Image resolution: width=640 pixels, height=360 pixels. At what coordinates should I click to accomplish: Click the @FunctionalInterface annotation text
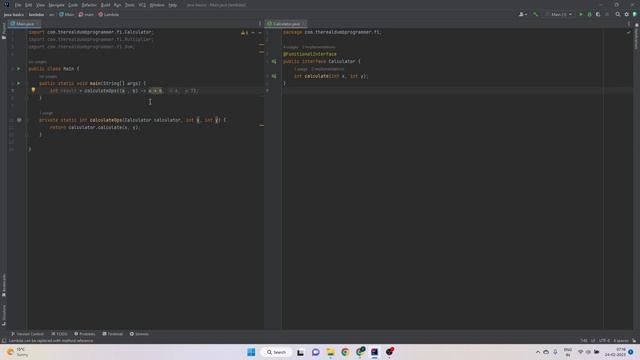click(x=310, y=54)
